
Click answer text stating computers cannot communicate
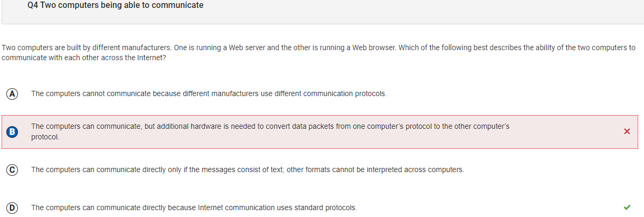209,93
